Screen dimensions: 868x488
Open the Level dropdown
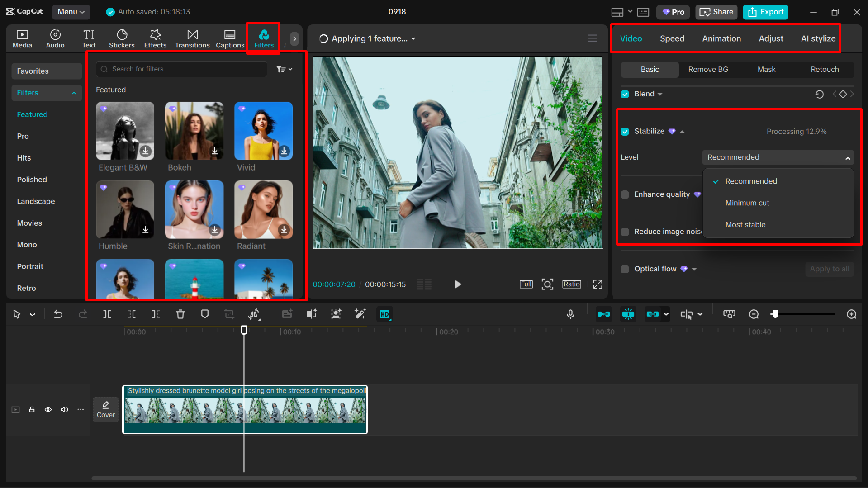click(x=777, y=157)
